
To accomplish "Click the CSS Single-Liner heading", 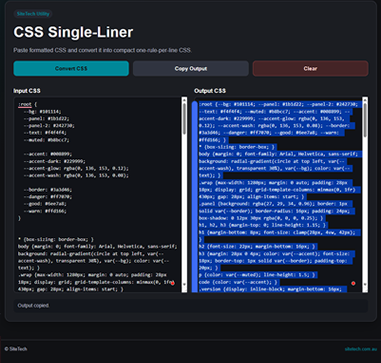I will (x=73, y=32).
